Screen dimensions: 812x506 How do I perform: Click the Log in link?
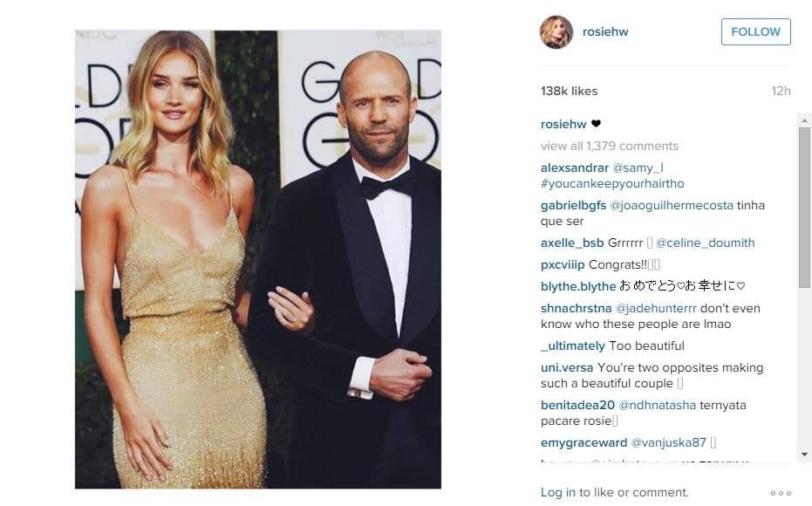(x=557, y=493)
